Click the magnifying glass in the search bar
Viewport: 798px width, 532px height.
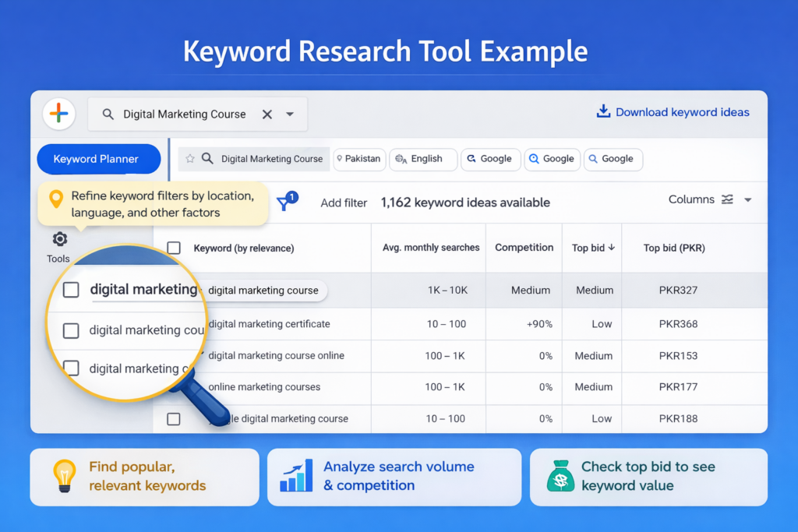point(108,114)
